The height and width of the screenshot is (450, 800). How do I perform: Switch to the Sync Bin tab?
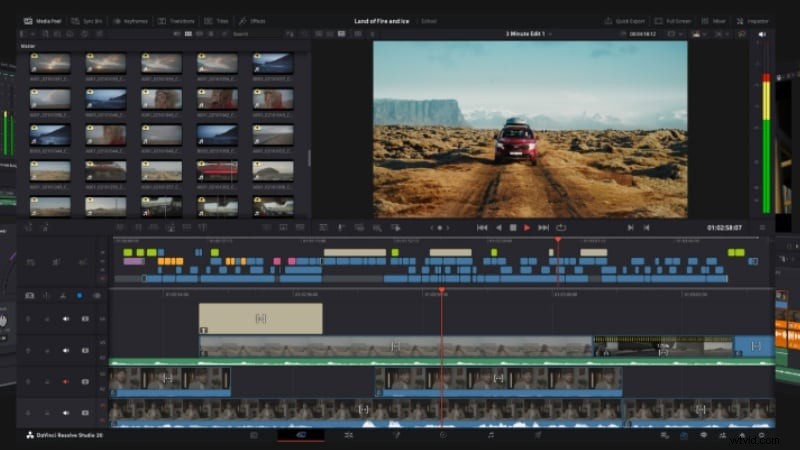click(87, 21)
